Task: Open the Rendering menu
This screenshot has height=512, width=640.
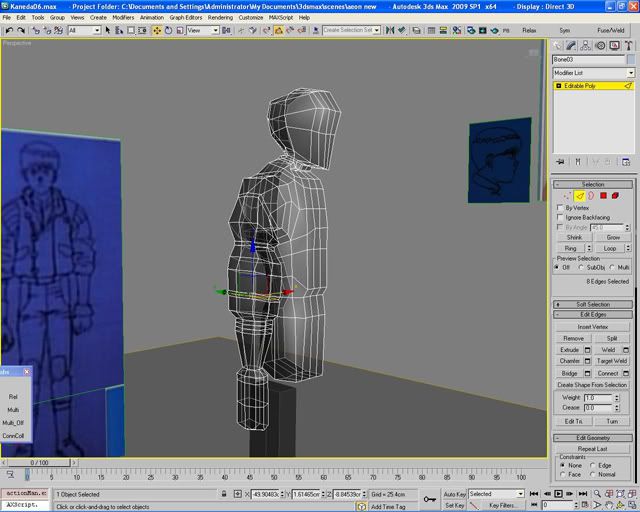Action: [219, 17]
